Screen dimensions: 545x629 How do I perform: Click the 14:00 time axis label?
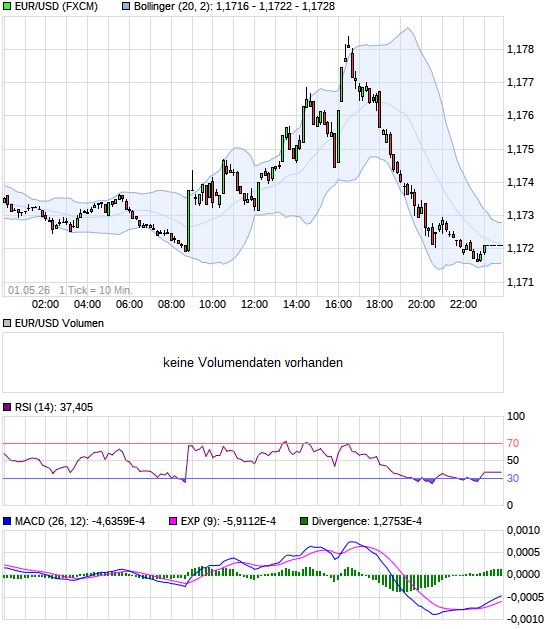tap(296, 304)
